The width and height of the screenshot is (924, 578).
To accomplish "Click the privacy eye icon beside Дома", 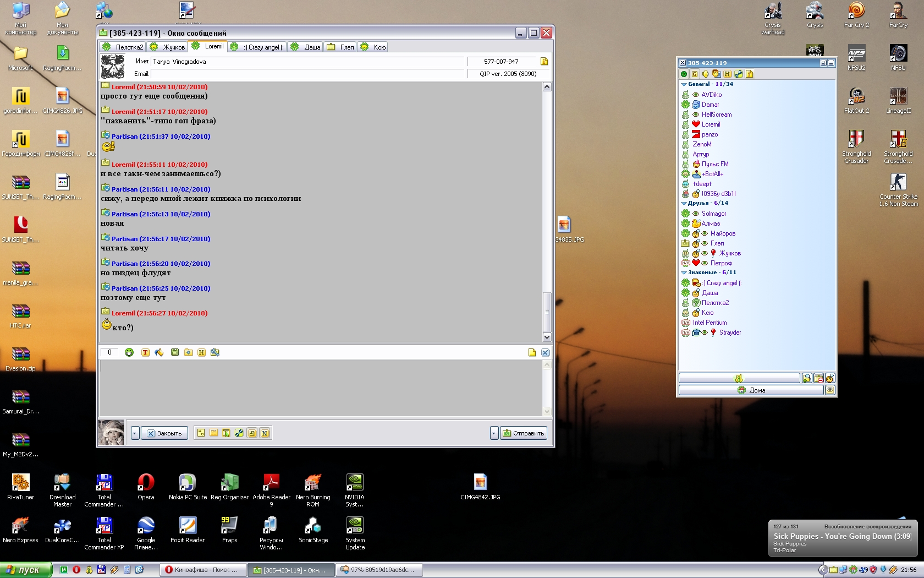I will coord(830,390).
